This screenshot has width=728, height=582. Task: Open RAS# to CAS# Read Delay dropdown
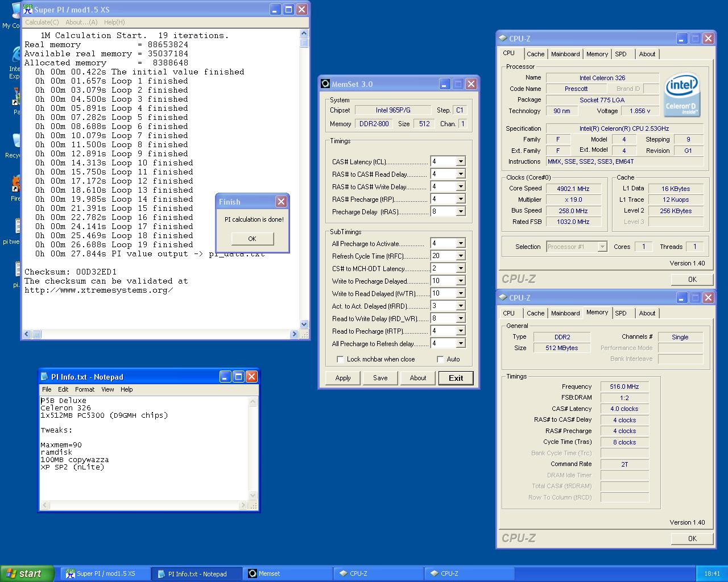[461, 174]
